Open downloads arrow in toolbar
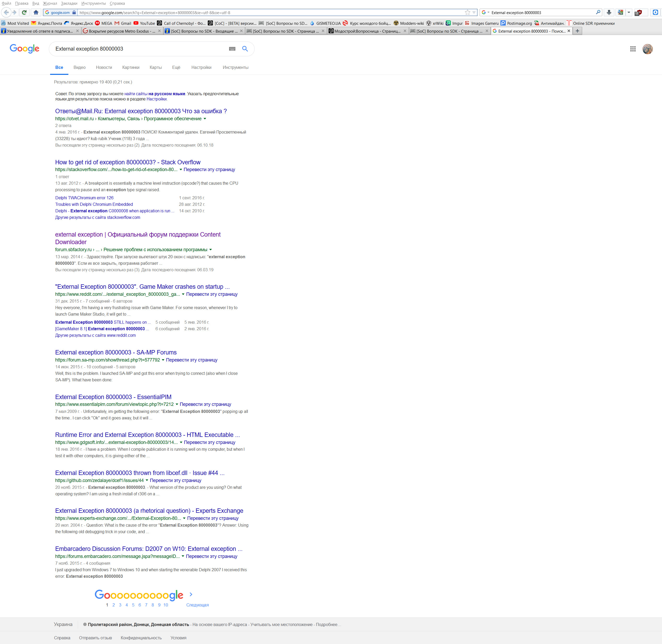This screenshot has width=662, height=644. pos(609,13)
